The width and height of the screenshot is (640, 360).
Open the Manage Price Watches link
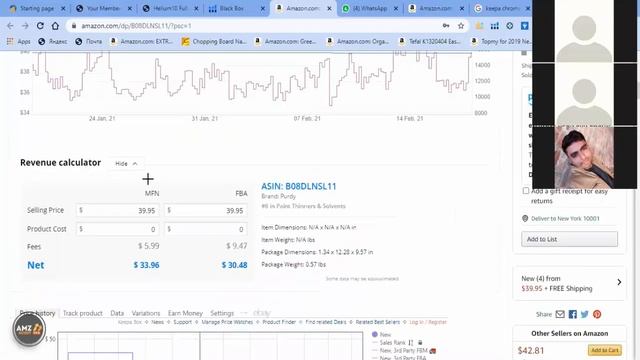click(227, 322)
